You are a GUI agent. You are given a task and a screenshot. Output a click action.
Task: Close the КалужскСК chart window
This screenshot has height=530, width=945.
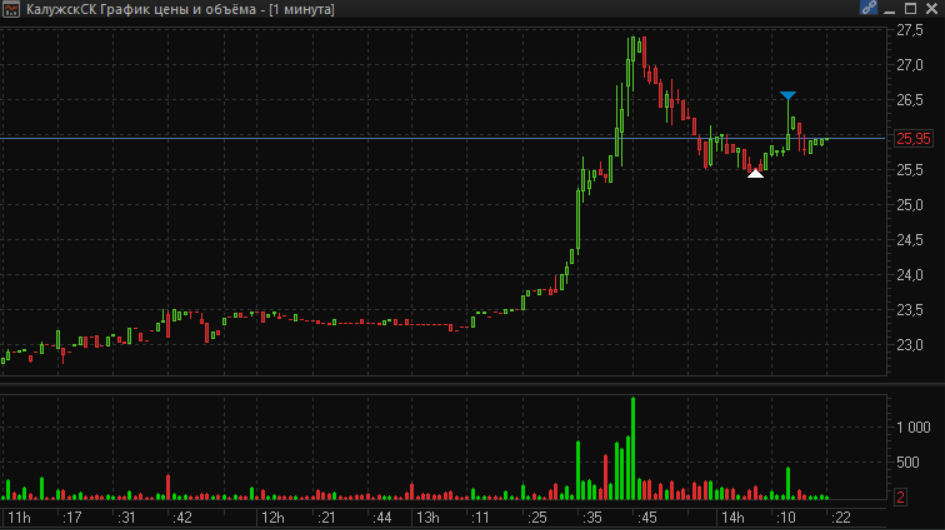932,8
